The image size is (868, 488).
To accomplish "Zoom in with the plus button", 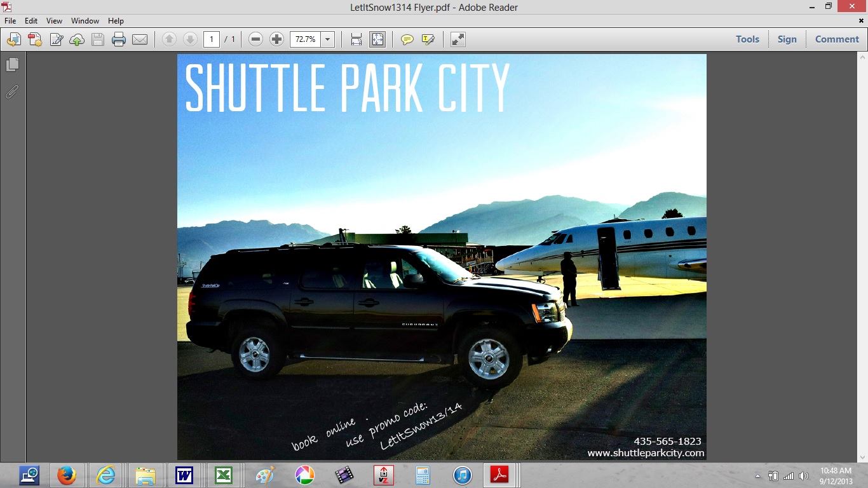I will [276, 39].
